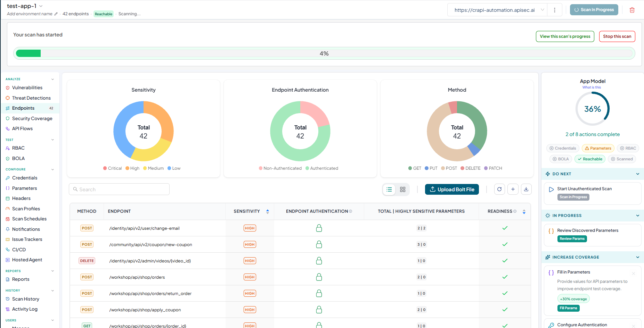Viewport: 644px width, 328px height.
Task: Switch to grid view icon
Action: [403, 190]
